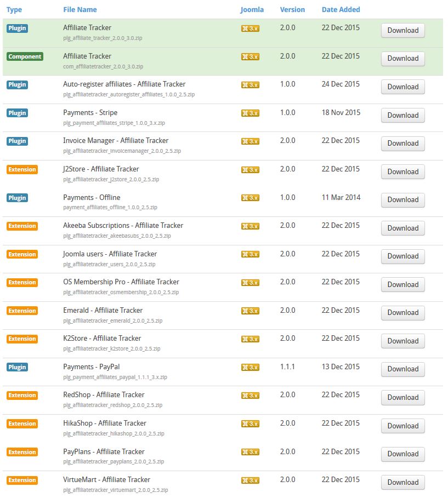Click Joomla 3.x badge for Payments - Stripe

click(x=250, y=113)
